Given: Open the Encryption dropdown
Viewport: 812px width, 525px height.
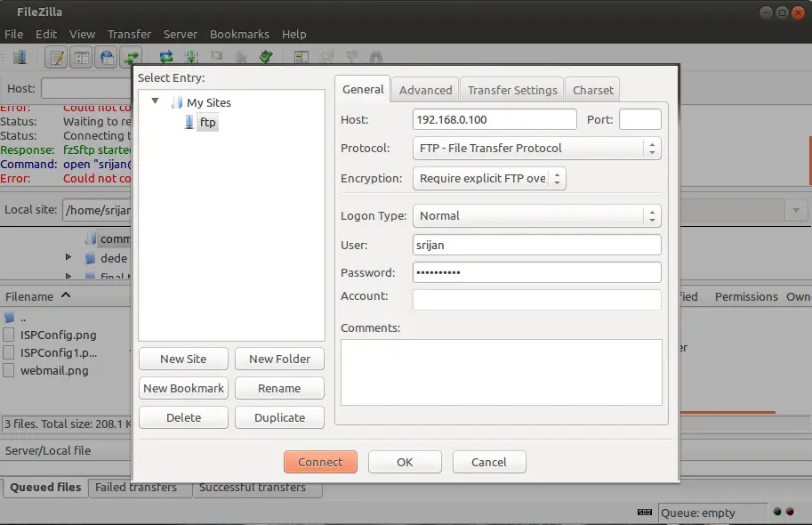Looking at the screenshot, I should pos(489,178).
